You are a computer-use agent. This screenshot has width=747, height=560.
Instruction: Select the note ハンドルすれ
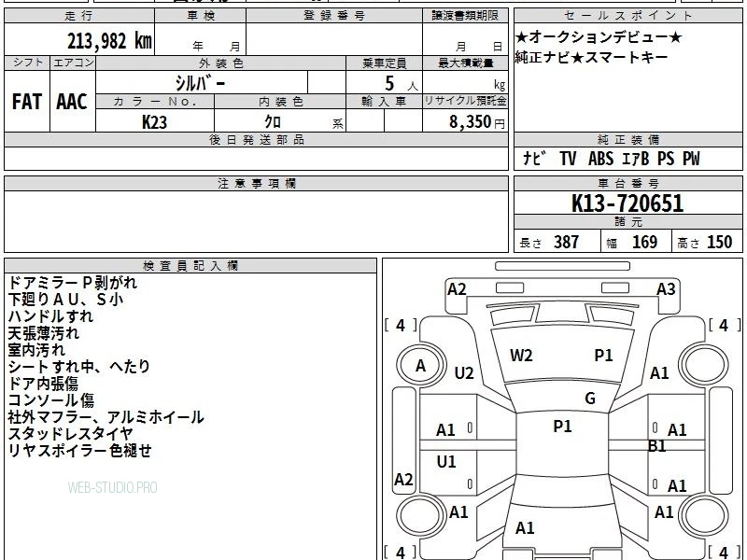point(51,316)
